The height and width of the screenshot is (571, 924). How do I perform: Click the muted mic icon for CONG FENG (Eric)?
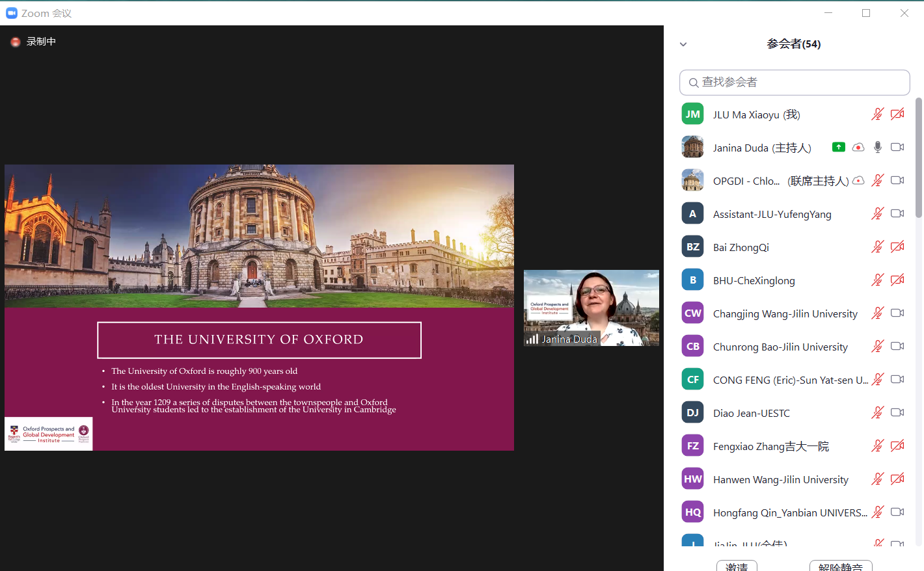878,379
